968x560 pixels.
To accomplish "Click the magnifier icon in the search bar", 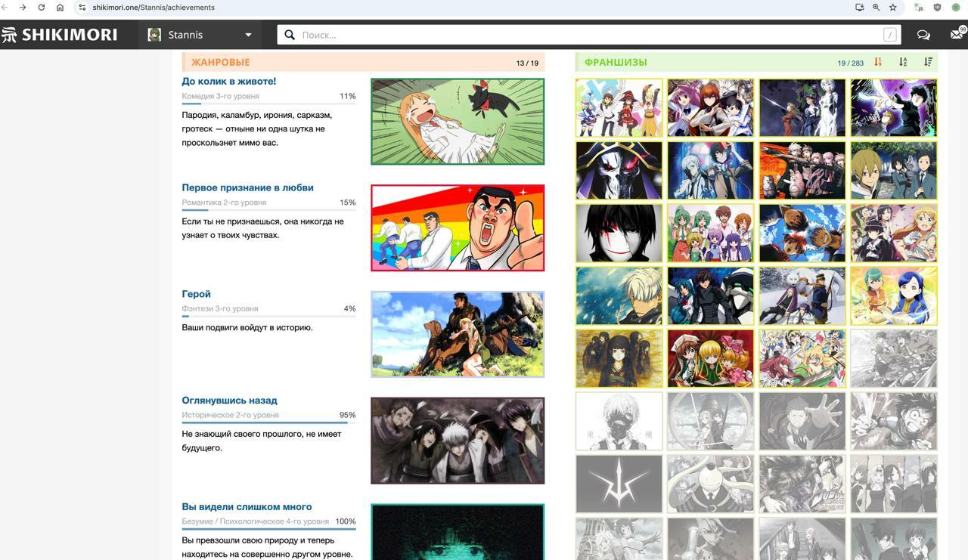I will click(290, 35).
